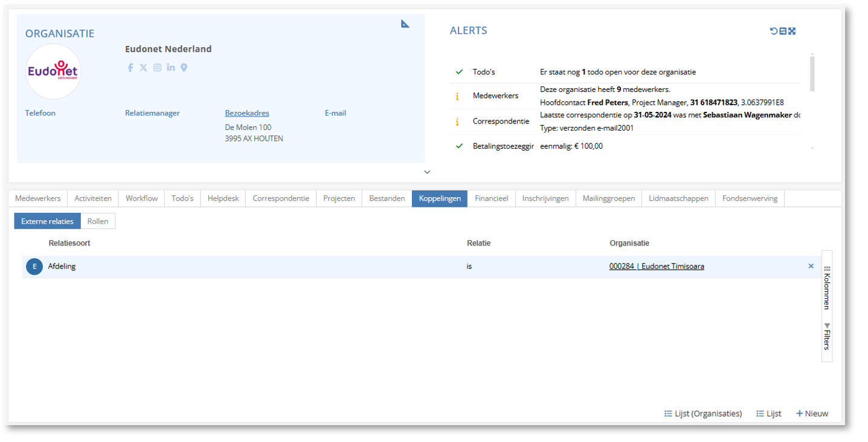This screenshot has height=442, width=868.
Task: Open the Bestanden tab
Action: click(387, 198)
